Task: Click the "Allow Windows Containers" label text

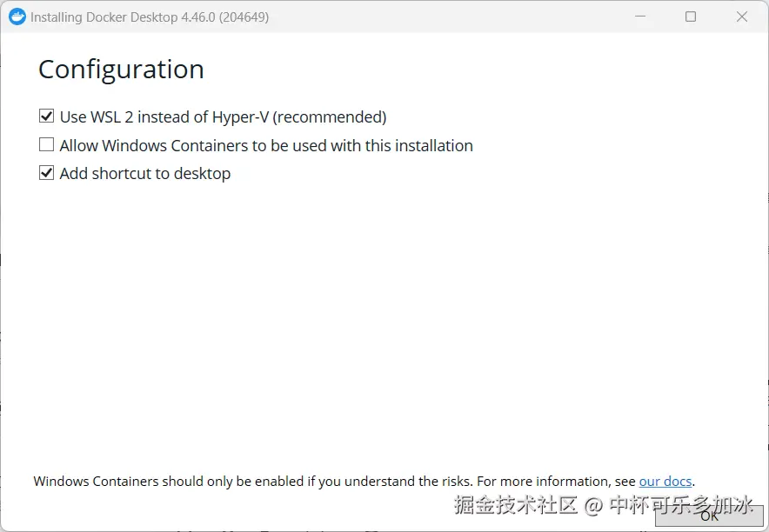Action: [266, 145]
